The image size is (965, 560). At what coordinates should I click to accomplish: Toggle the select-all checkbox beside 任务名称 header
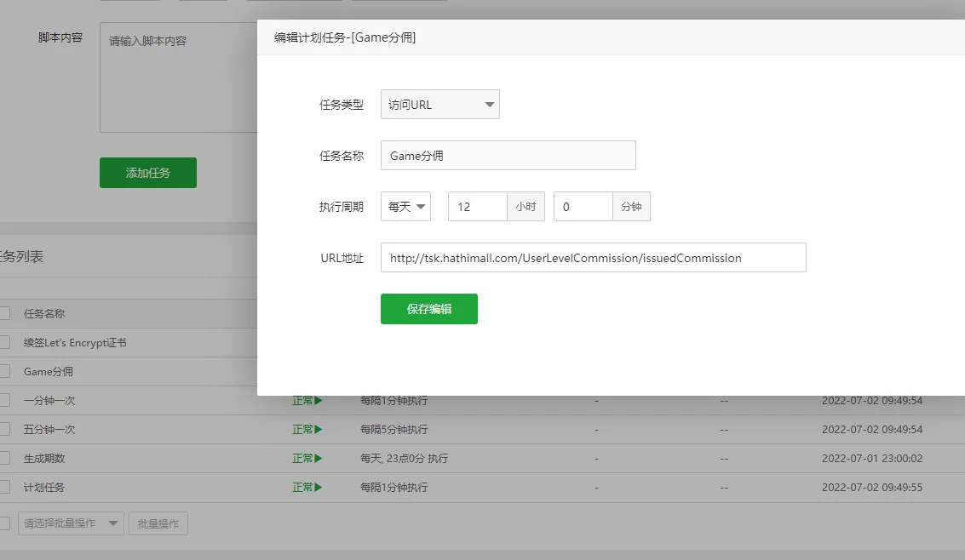click(x=4, y=313)
